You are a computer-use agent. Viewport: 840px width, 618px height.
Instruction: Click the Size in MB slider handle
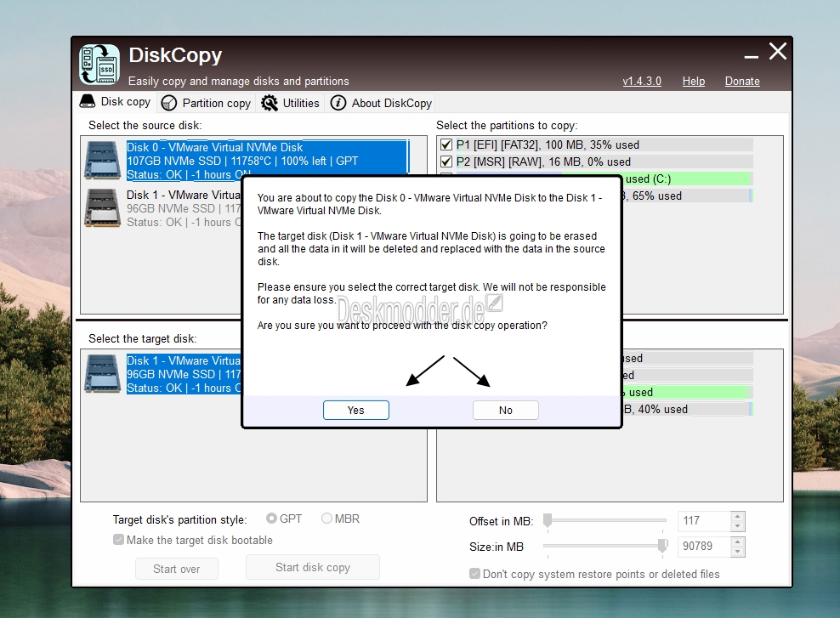[x=662, y=547]
